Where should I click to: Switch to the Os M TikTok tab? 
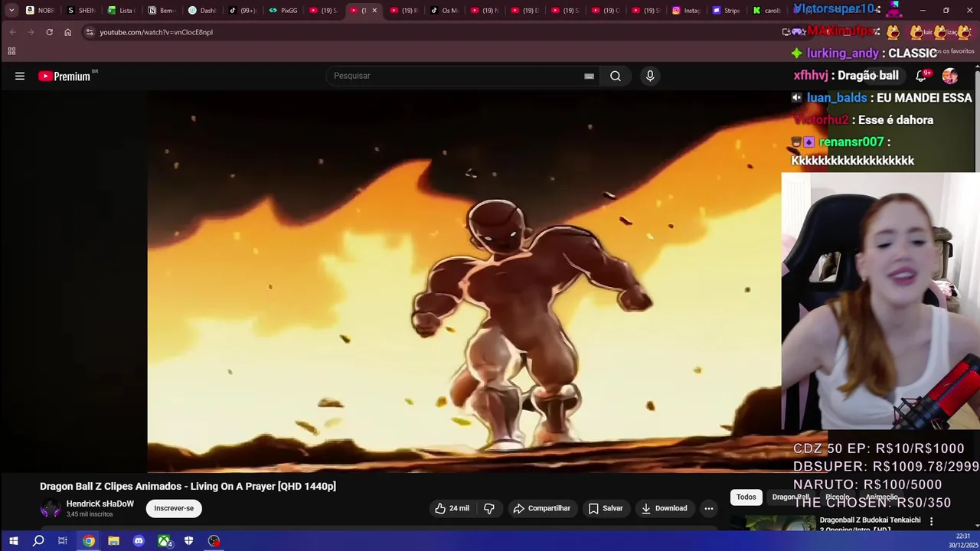tap(444, 11)
